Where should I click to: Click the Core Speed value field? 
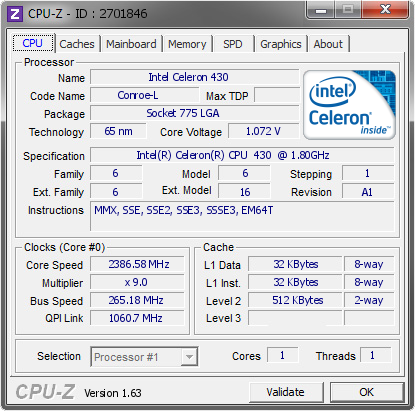137,264
